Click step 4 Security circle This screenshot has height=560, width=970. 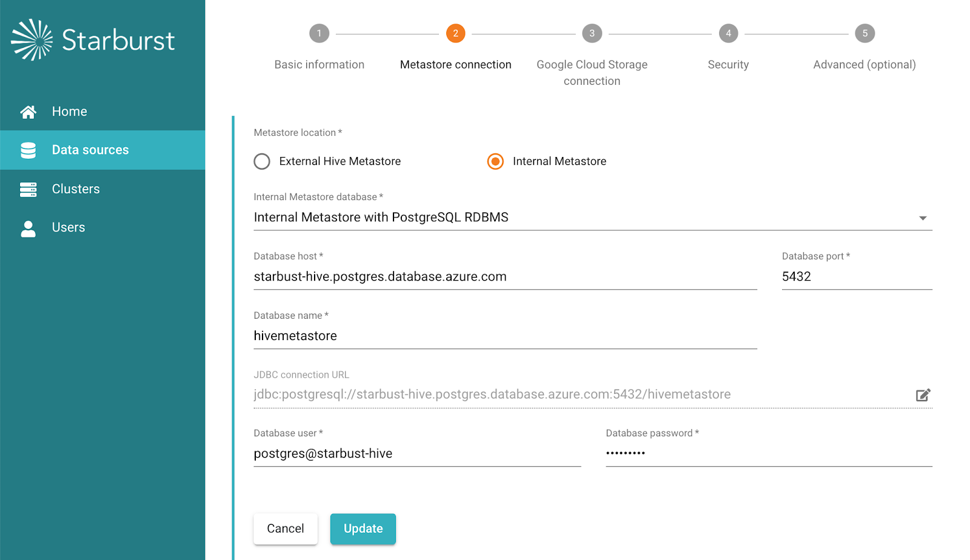point(728,33)
